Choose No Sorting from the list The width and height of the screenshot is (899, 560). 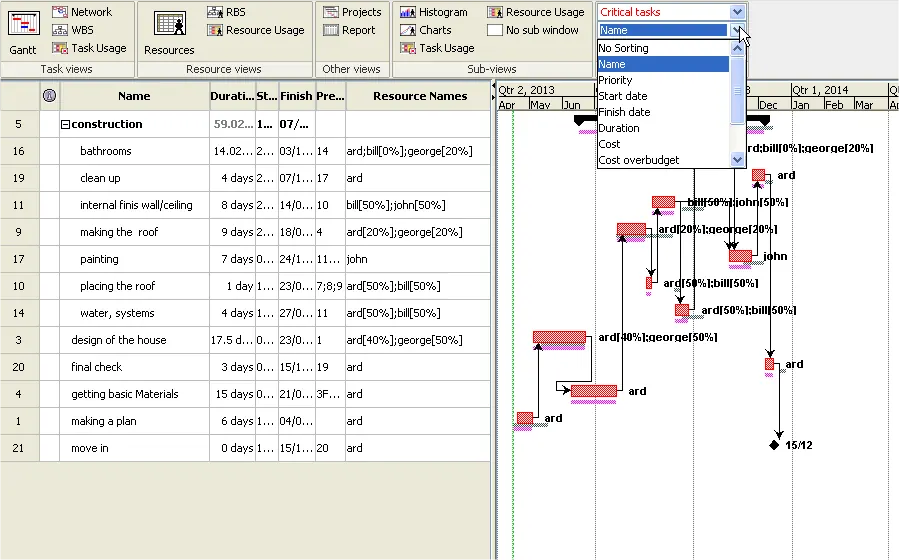click(x=663, y=48)
